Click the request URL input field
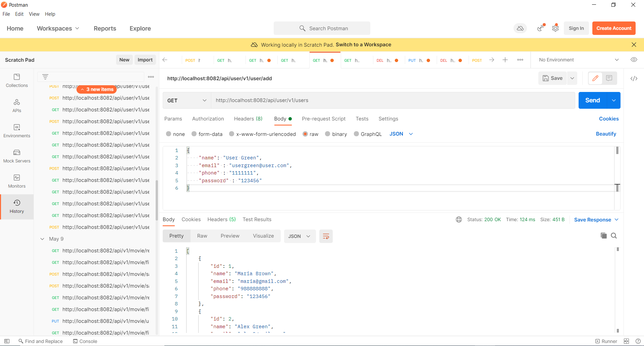Screen dimensions: 644x346 coord(393,100)
